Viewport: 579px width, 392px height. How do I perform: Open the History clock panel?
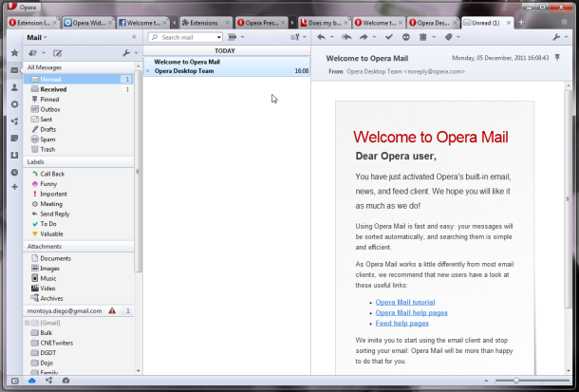[x=14, y=172]
